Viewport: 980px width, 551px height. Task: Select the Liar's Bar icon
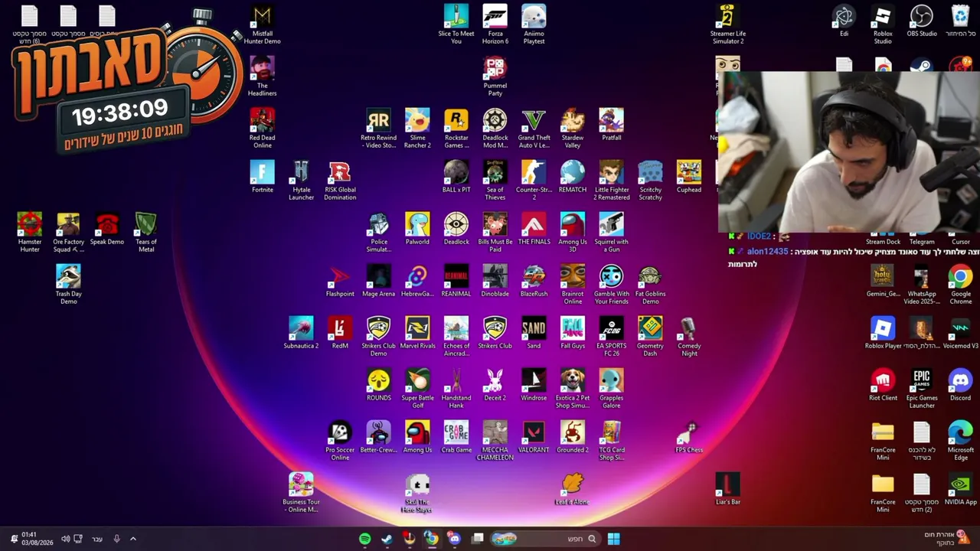727,490
